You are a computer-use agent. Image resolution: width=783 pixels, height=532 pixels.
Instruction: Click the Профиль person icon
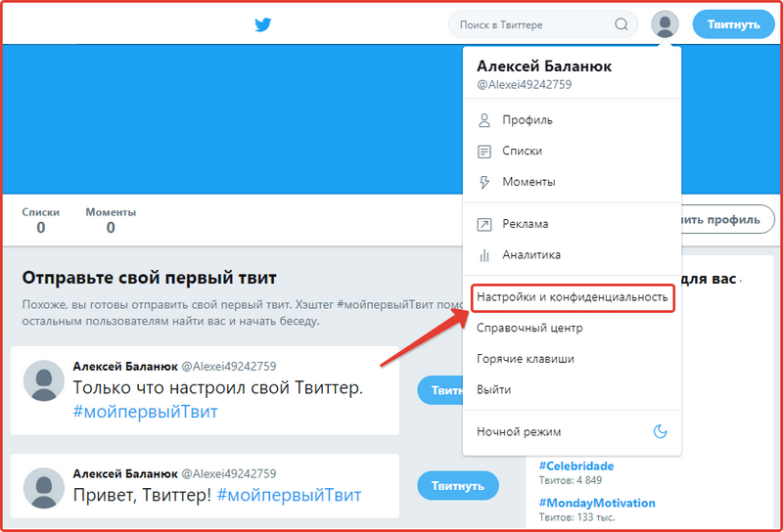(484, 120)
